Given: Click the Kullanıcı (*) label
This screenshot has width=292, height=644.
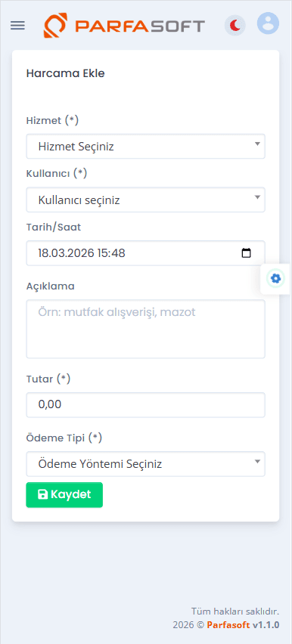Looking at the screenshot, I should click(57, 174).
